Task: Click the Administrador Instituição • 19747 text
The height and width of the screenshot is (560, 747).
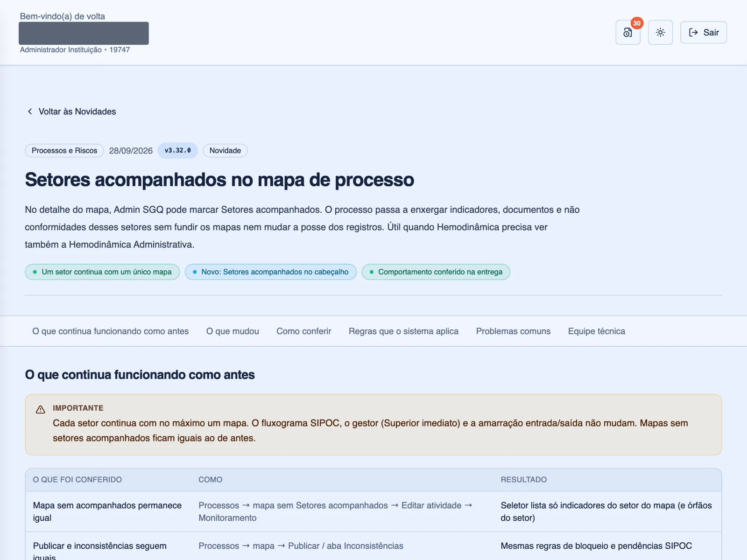Action: pos(75,50)
